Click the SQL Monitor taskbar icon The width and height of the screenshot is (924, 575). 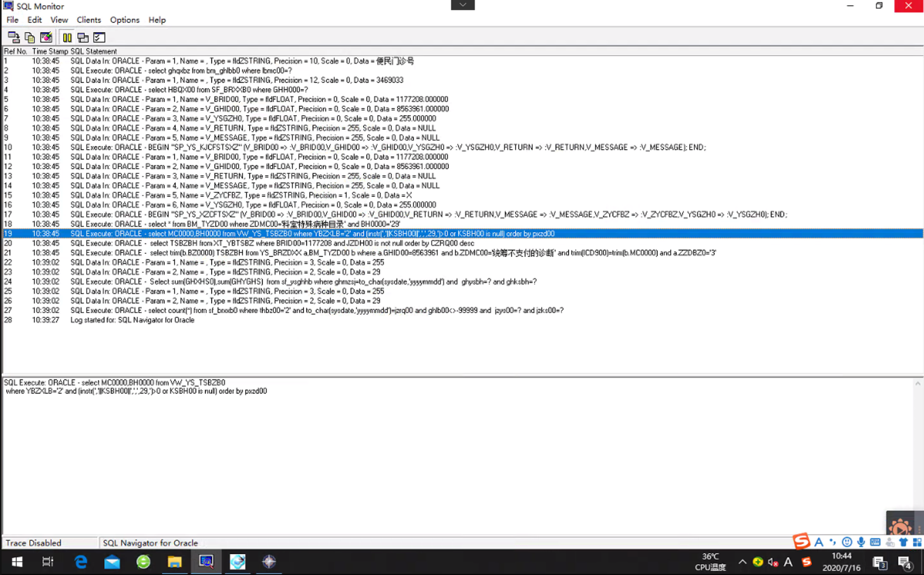[x=206, y=562]
